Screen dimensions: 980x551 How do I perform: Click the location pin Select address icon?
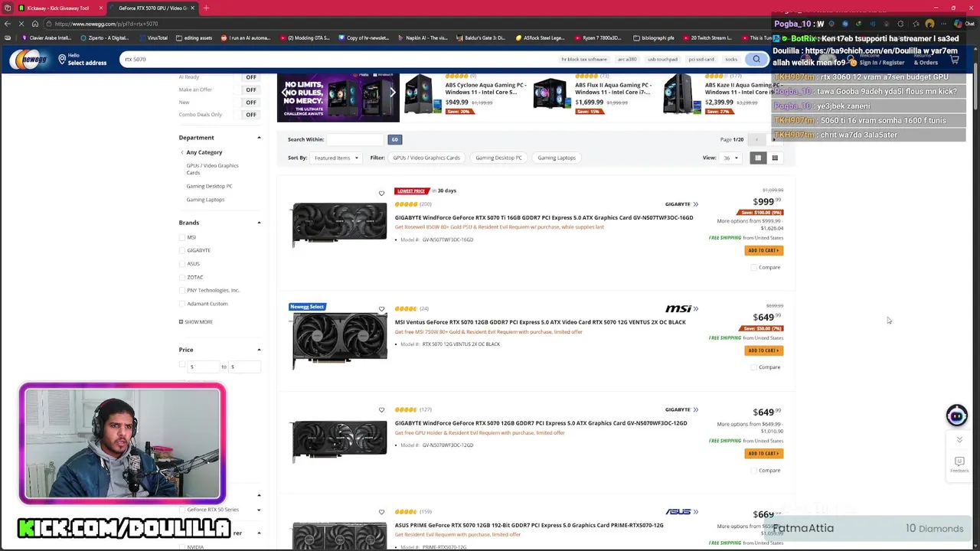click(62, 59)
